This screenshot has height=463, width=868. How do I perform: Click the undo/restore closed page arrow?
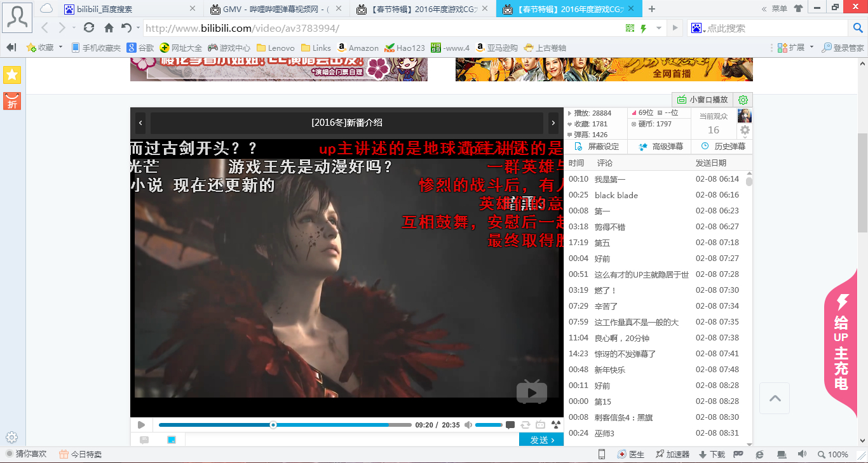(126, 28)
